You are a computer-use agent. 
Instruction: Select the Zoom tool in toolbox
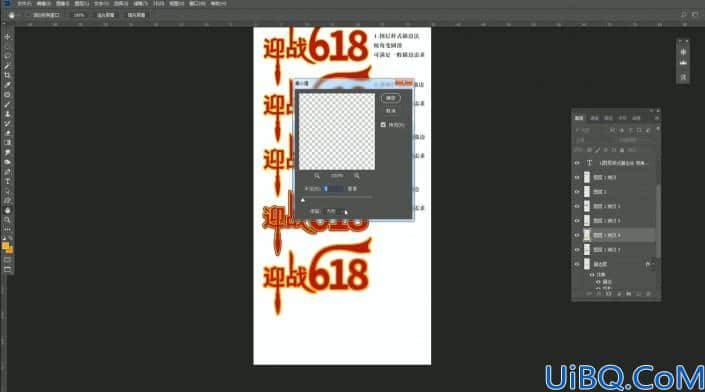[7, 220]
